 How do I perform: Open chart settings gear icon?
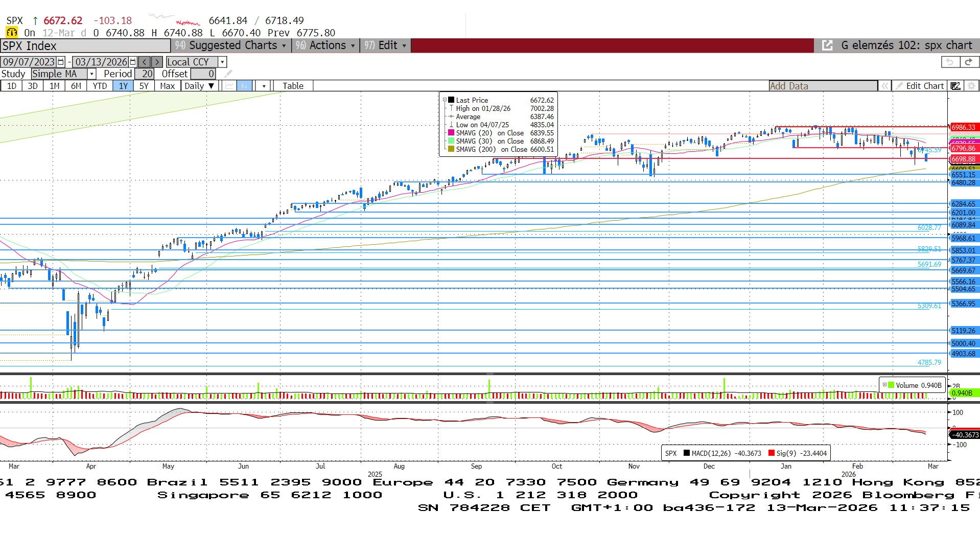click(971, 86)
